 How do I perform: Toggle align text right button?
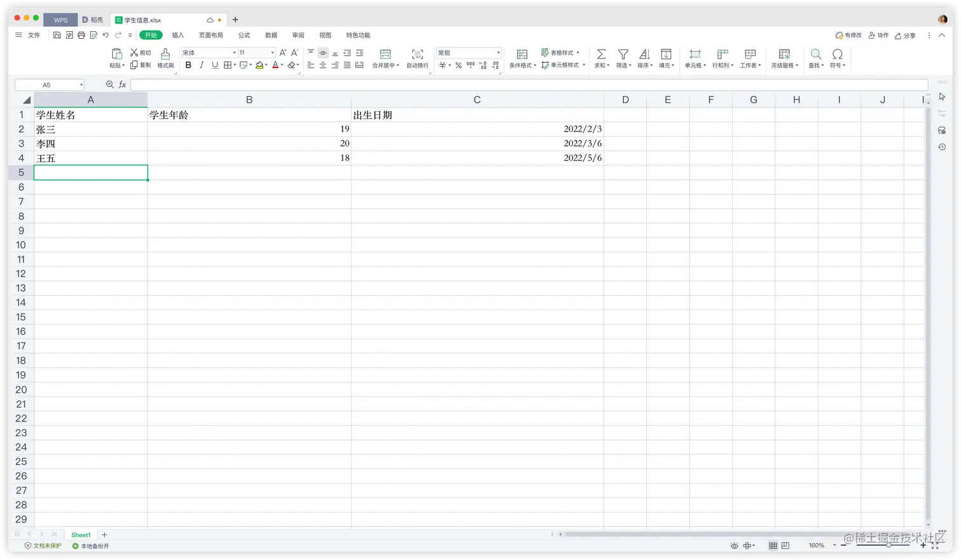[x=335, y=65]
